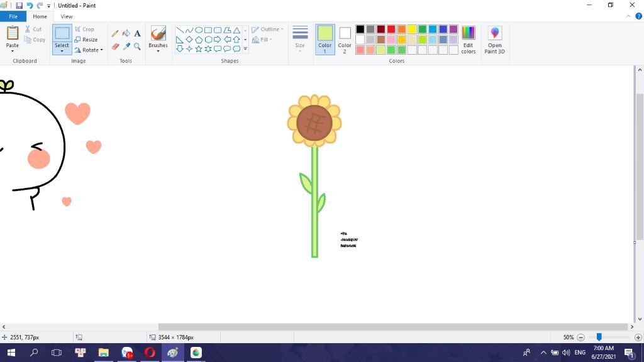Pick the Right triangle shape
644x362 pixels.
[179, 40]
